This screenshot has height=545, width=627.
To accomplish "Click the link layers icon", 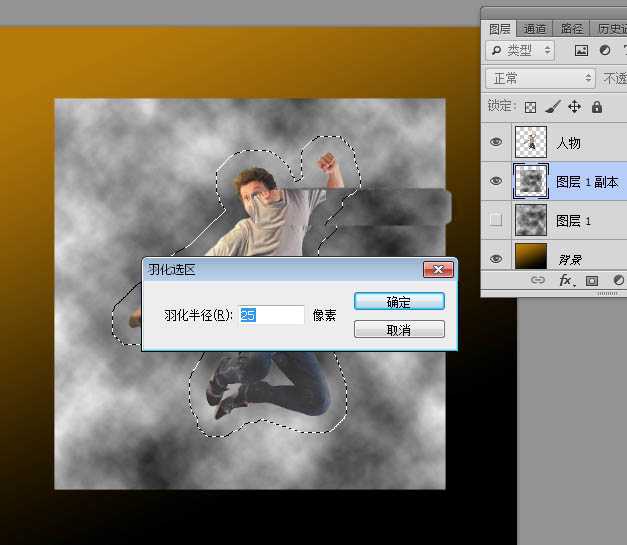I will point(538,281).
